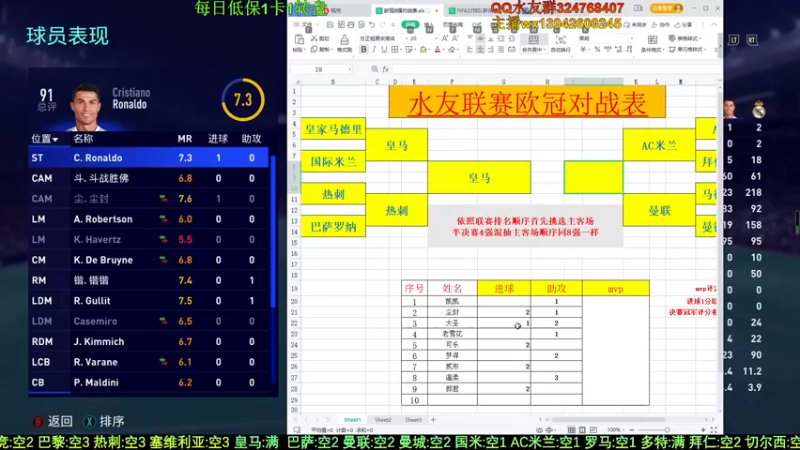Click the center horizontally align icon
800x450 pixels.
[x=480, y=49]
